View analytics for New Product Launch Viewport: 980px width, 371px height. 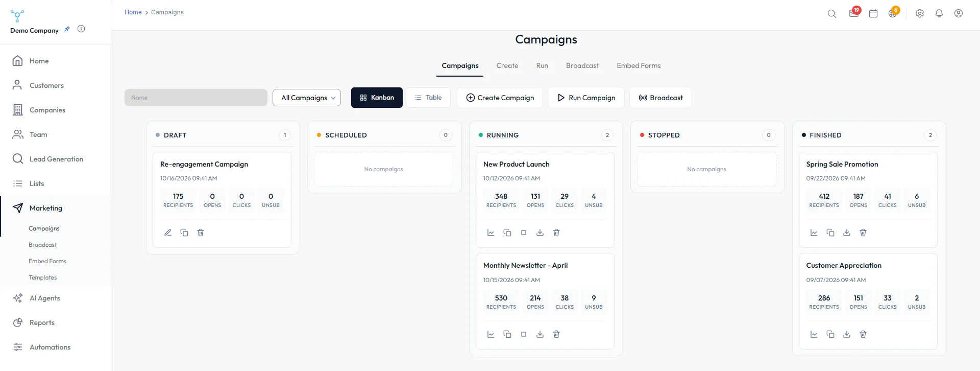[x=491, y=233]
